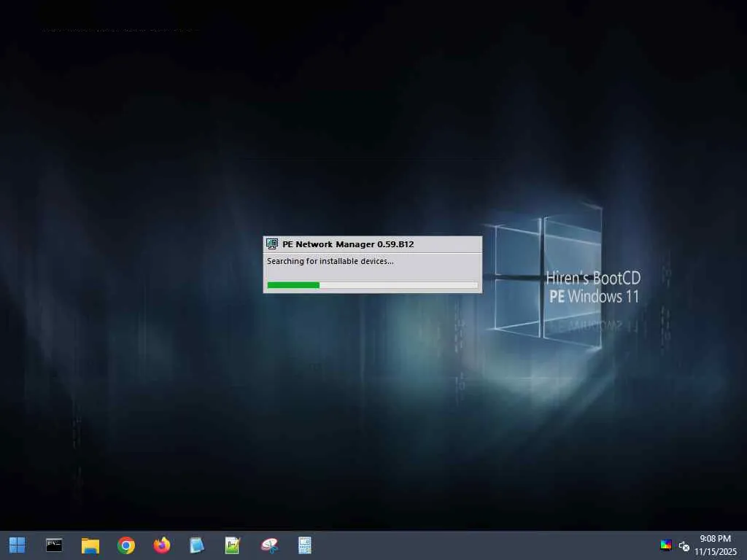Click the PE Network Manager 0.59.B12 title bar

(x=373, y=244)
